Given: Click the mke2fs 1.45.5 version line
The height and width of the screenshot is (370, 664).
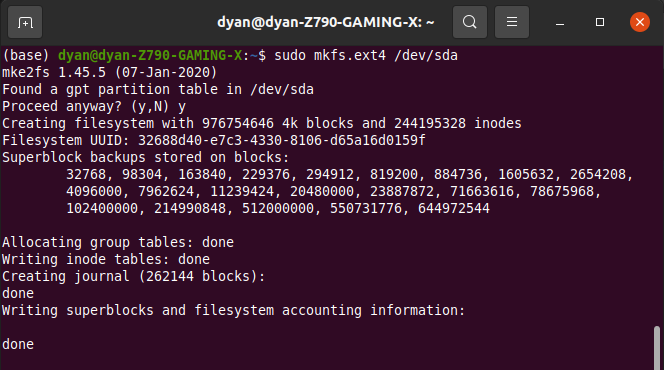Looking at the screenshot, I should [110, 72].
